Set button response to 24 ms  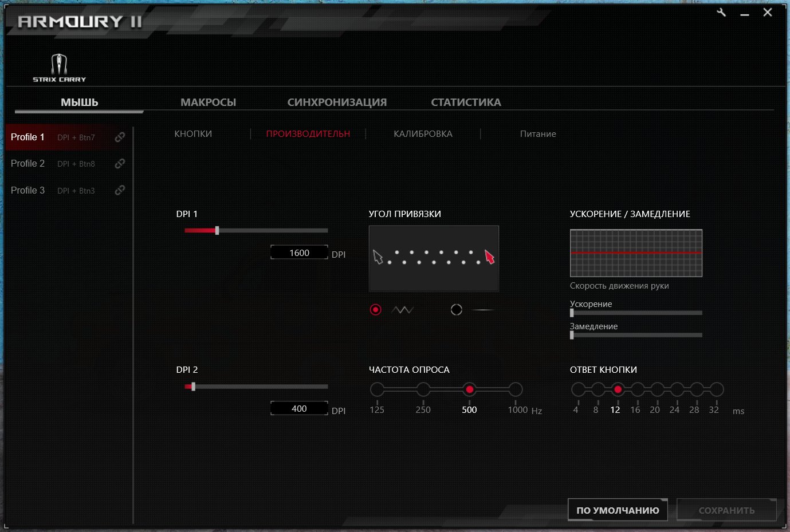[x=677, y=390]
